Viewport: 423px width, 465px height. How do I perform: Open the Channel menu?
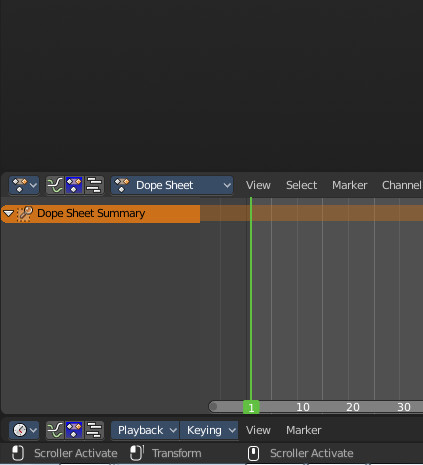(x=401, y=185)
